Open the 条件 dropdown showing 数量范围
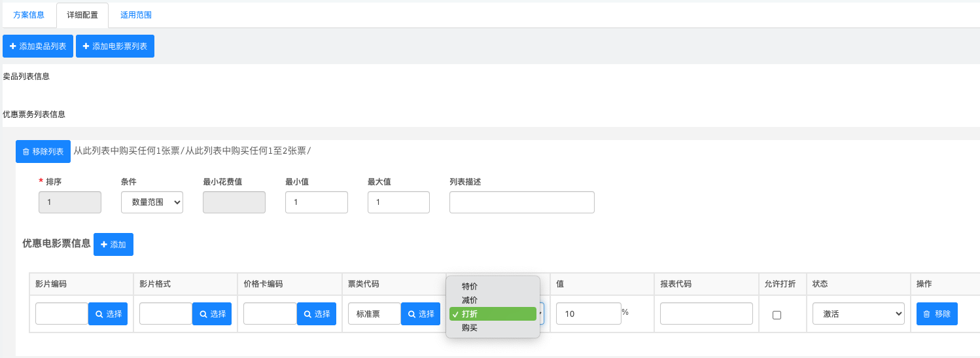Viewport: 980px width, 358px height. 152,202
